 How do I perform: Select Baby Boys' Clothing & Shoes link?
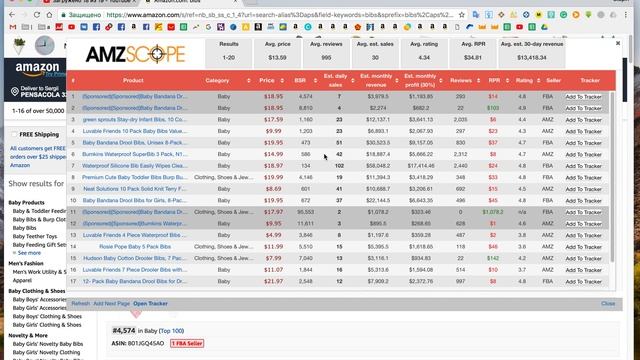click(x=47, y=316)
